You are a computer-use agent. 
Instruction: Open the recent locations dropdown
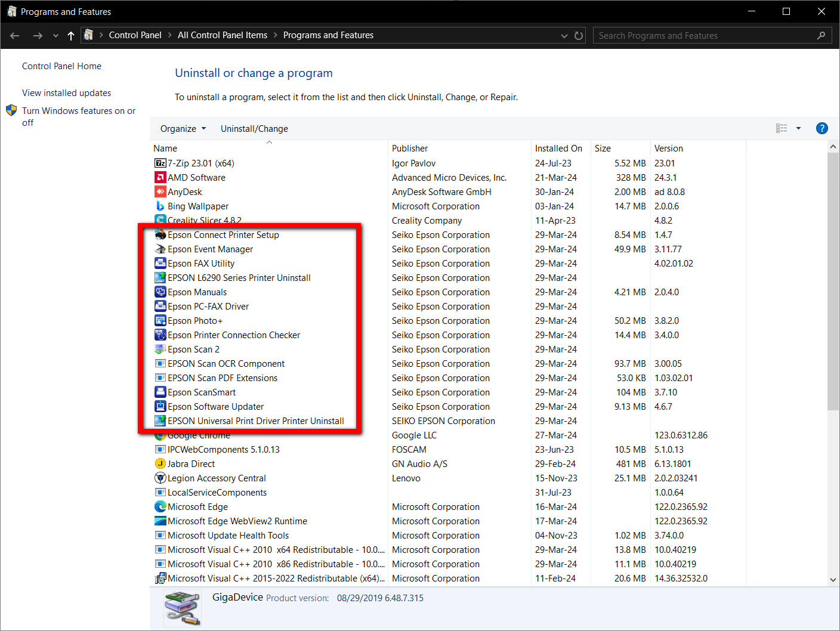click(x=55, y=36)
